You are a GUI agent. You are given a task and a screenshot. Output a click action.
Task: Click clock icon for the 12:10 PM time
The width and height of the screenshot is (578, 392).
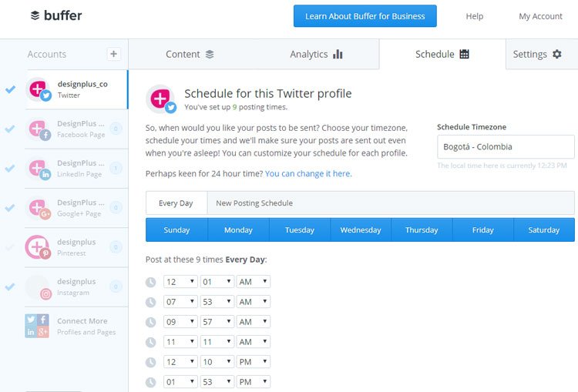click(150, 362)
